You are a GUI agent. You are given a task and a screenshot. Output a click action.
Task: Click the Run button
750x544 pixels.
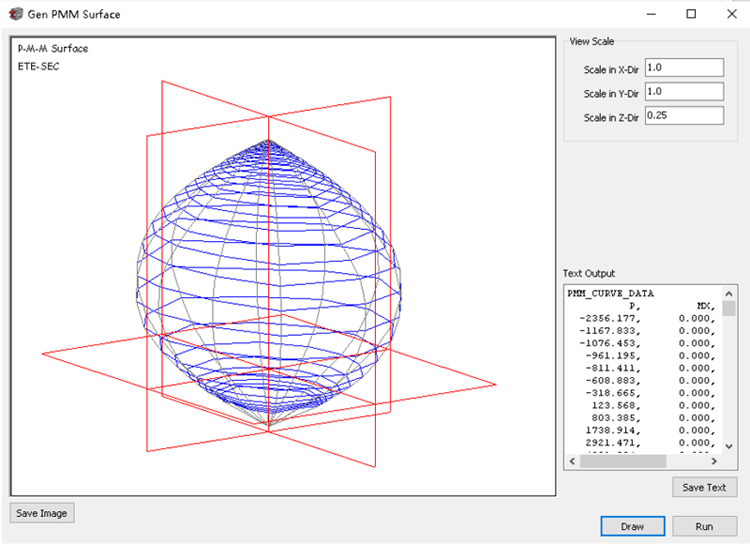(x=704, y=526)
